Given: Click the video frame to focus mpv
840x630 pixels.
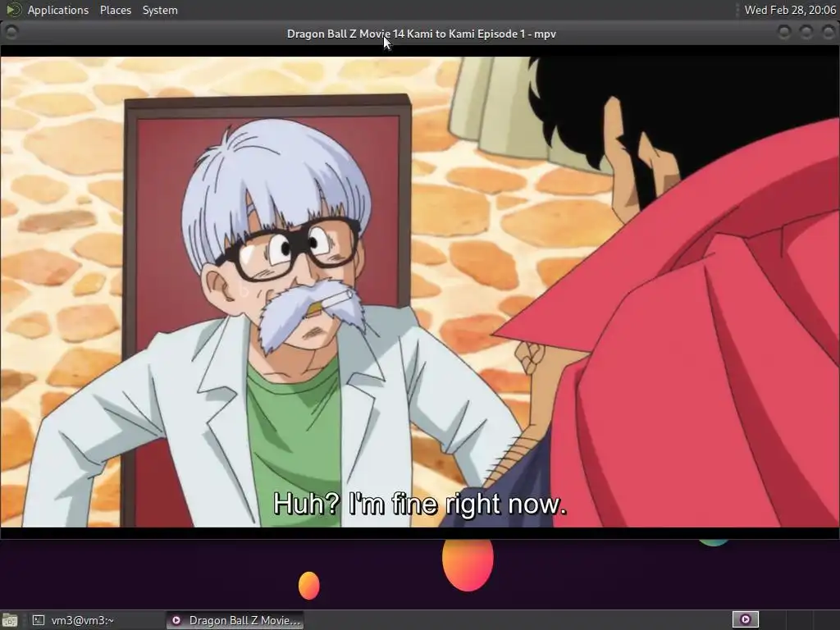Looking at the screenshot, I should (420, 292).
